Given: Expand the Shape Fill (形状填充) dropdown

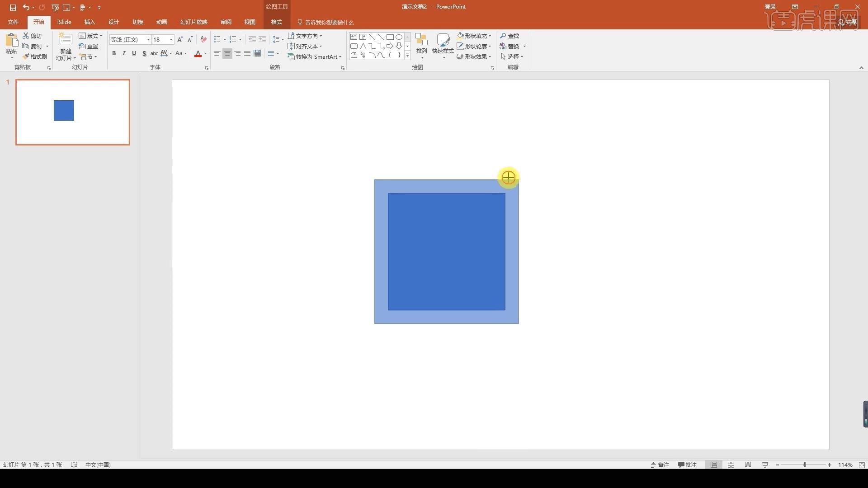Looking at the screenshot, I should 490,36.
